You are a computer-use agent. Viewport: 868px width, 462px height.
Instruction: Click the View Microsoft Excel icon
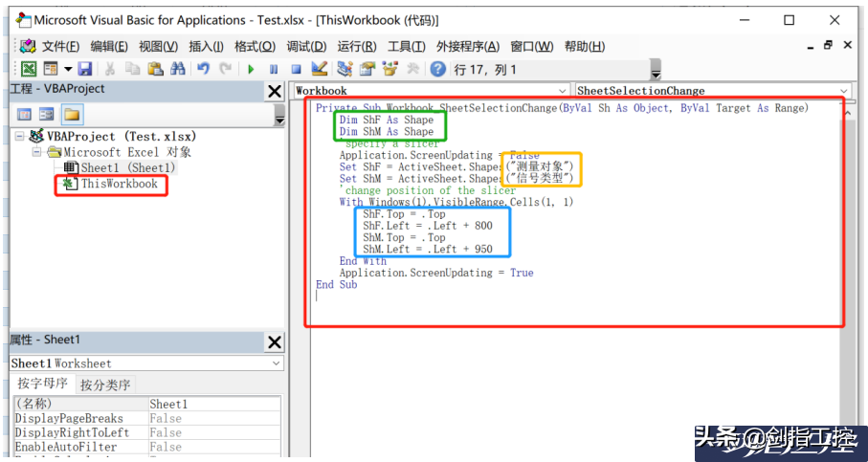(x=29, y=69)
